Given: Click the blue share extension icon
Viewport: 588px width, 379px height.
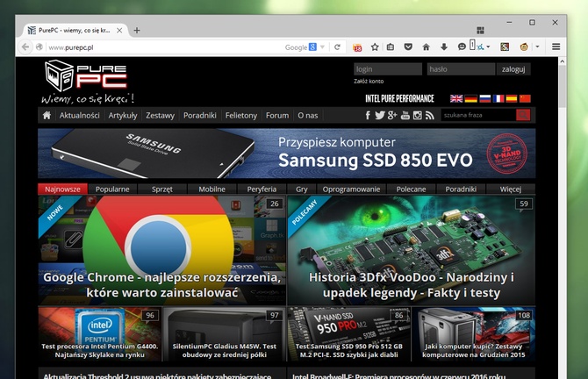Looking at the screenshot, I should point(480,47).
